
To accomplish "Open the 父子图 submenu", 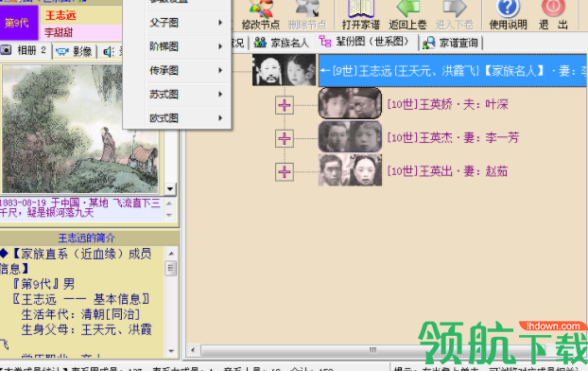I will click(x=187, y=23).
